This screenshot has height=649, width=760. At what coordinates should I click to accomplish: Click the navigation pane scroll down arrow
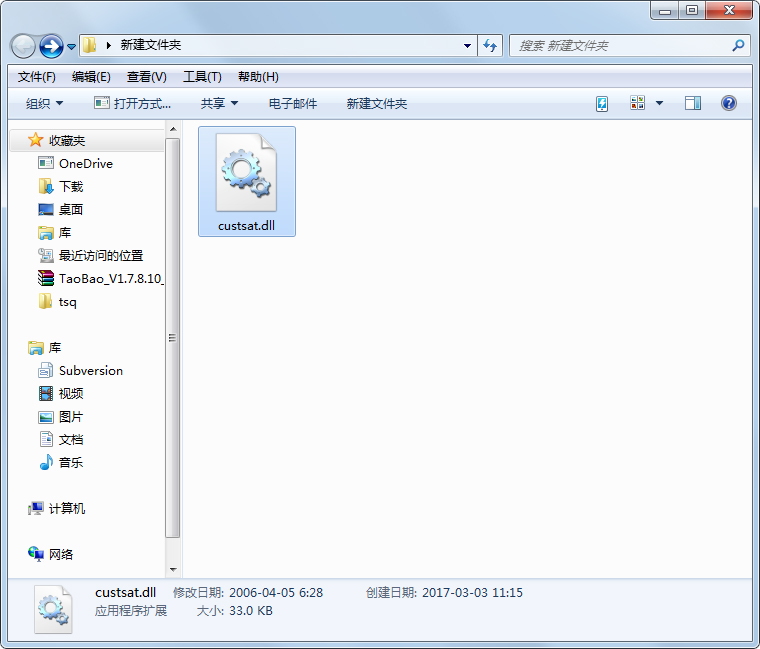(173, 570)
